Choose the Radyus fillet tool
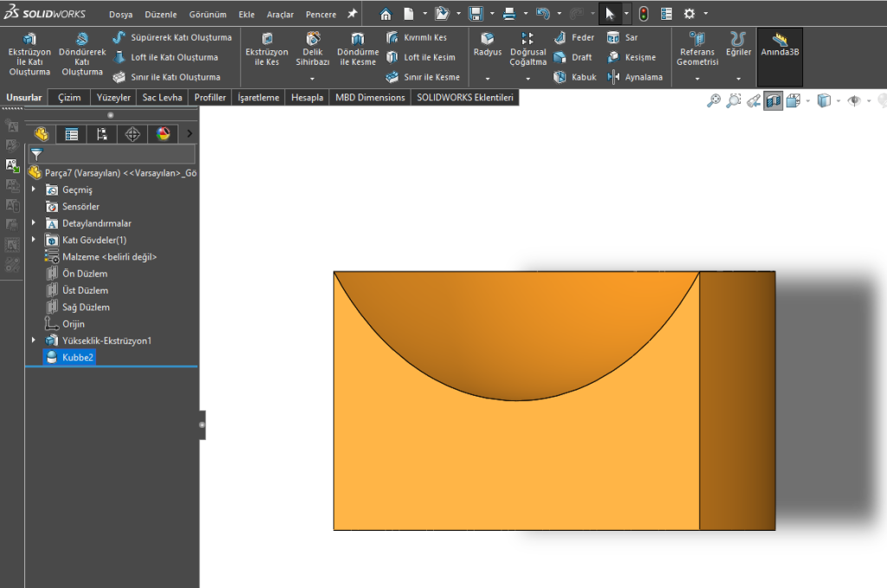The height and width of the screenshot is (588, 887). [488, 45]
